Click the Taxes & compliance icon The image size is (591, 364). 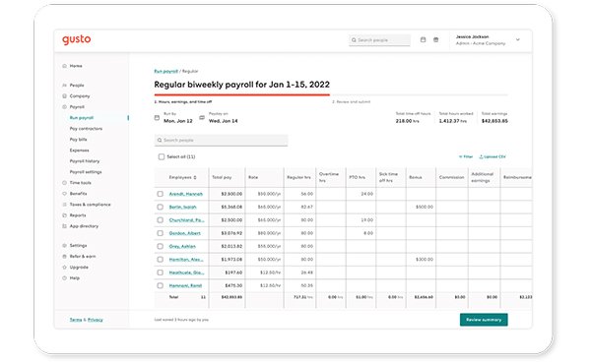point(64,205)
